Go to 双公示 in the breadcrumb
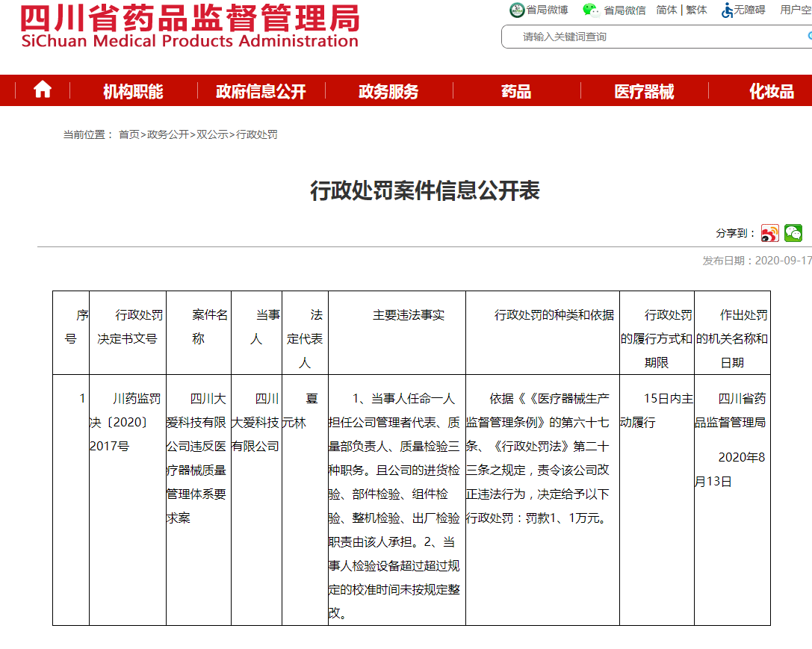Image resolution: width=812 pixels, height=649 pixels. tap(212, 134)
